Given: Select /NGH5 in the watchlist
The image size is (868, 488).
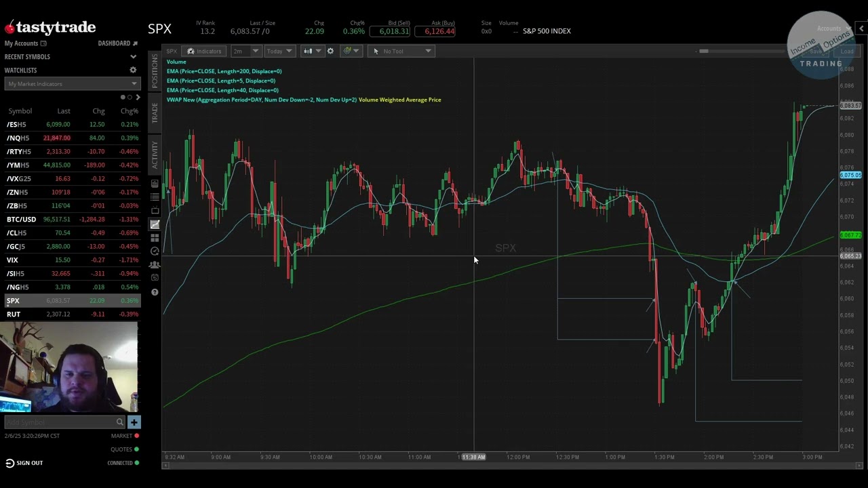Looking at the screenshot, I should pos(72,287).
